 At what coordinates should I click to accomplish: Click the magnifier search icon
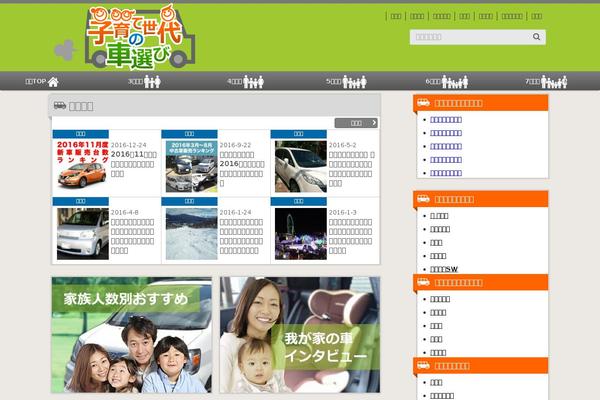[536, 37]
